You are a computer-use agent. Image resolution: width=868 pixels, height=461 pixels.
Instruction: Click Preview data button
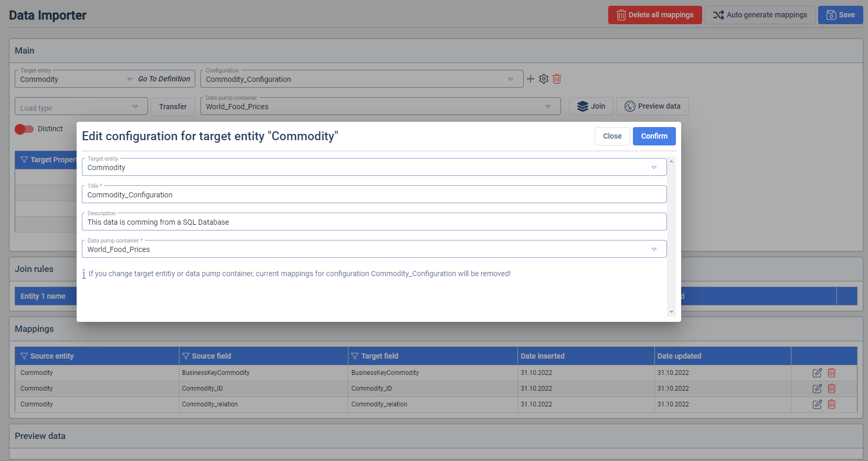tap(652, 106)
